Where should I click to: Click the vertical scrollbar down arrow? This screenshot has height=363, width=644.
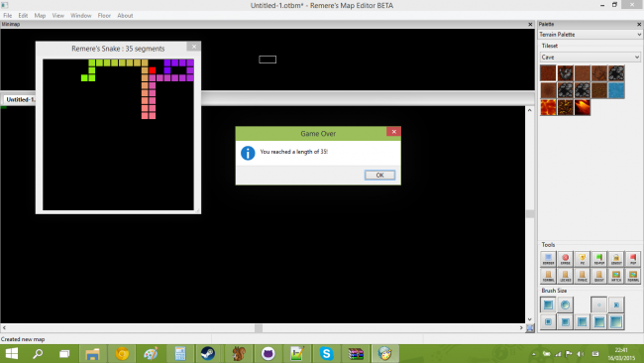click(530, 319)
